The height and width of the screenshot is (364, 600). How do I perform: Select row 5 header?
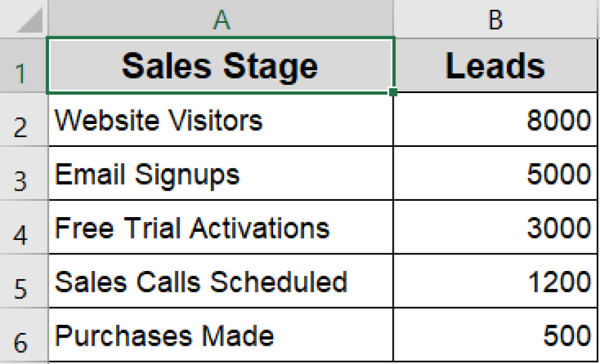[x=22, y=281]
